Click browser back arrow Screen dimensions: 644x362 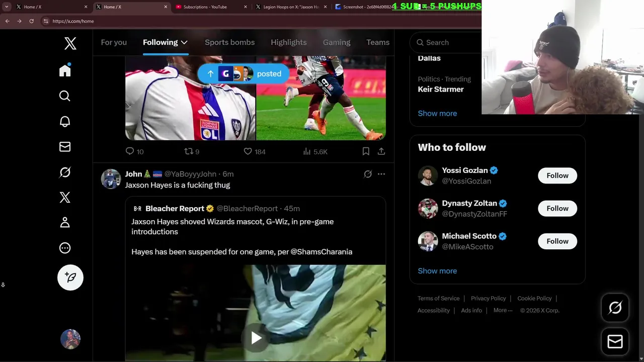pyautogui.click(x=8, y=21)
